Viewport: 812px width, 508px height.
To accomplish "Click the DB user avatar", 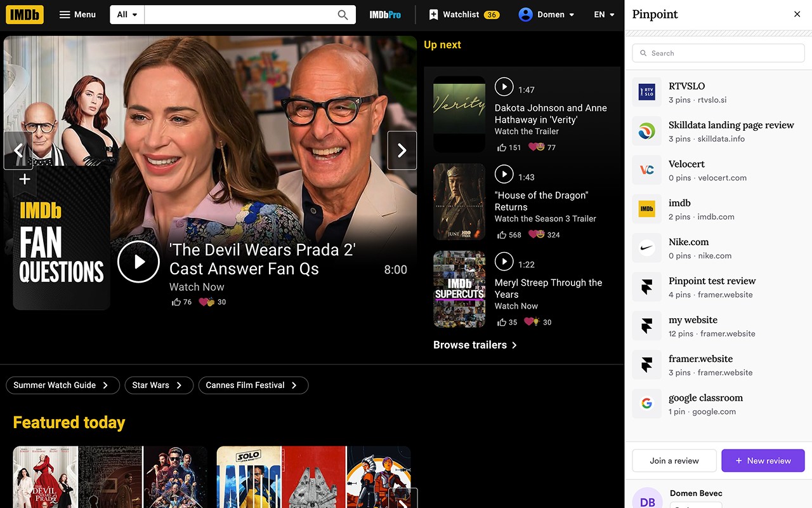I will [648, 499].
